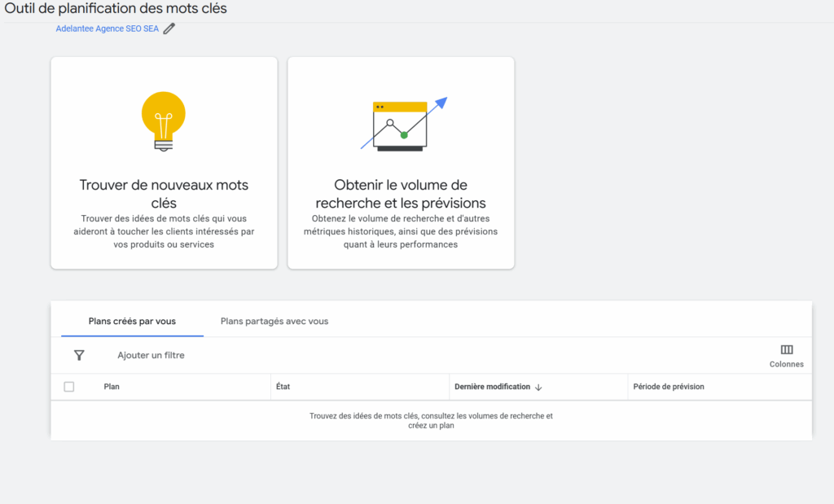The height and width of the screenshot is (504, 834).
Task: Check the select-all checkbox in the table header
Action: click(x=69, y=387)
